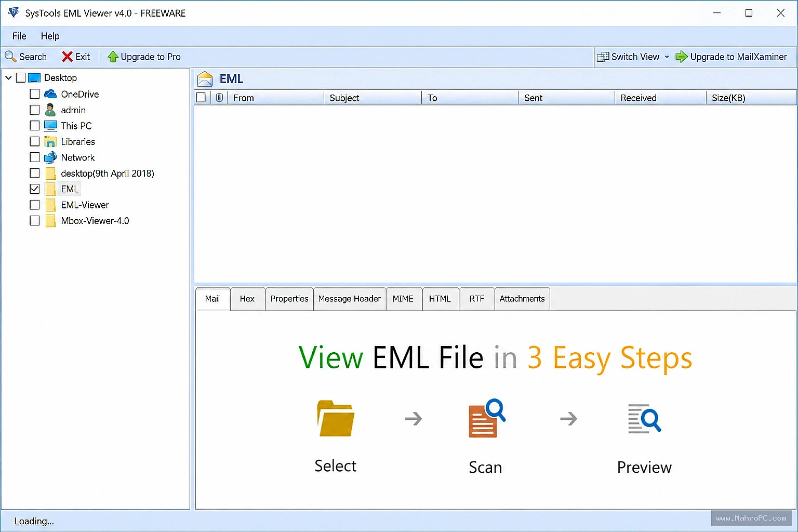798x532 pixels.
Task: Click the EML-Viewer folder icon
Action: pos(50,205)
